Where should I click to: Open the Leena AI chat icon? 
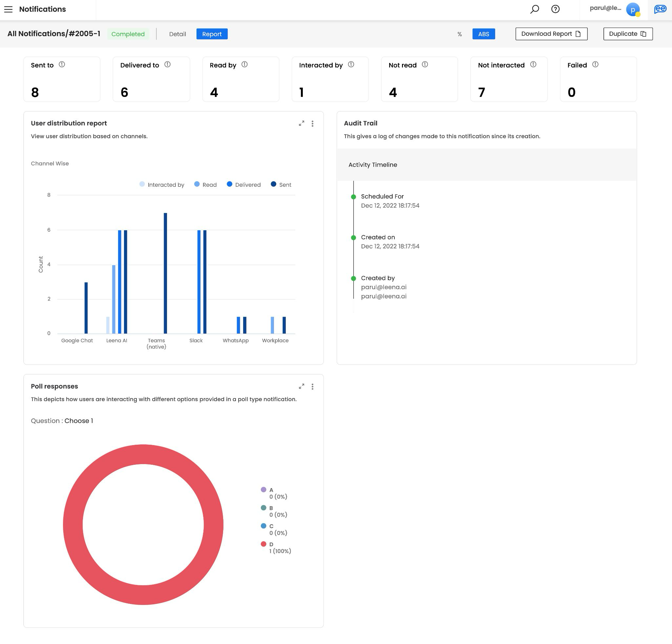pos(660,9)
